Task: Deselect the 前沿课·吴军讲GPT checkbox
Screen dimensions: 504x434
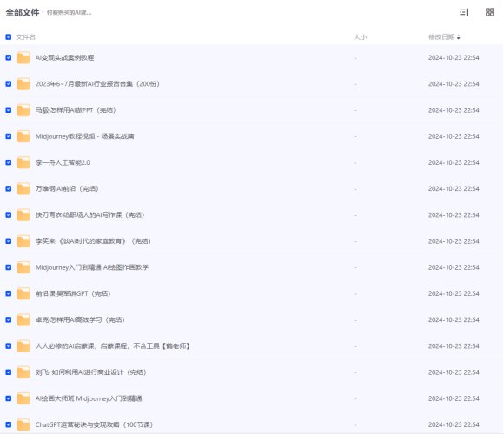Action: (x=9, y=293)
